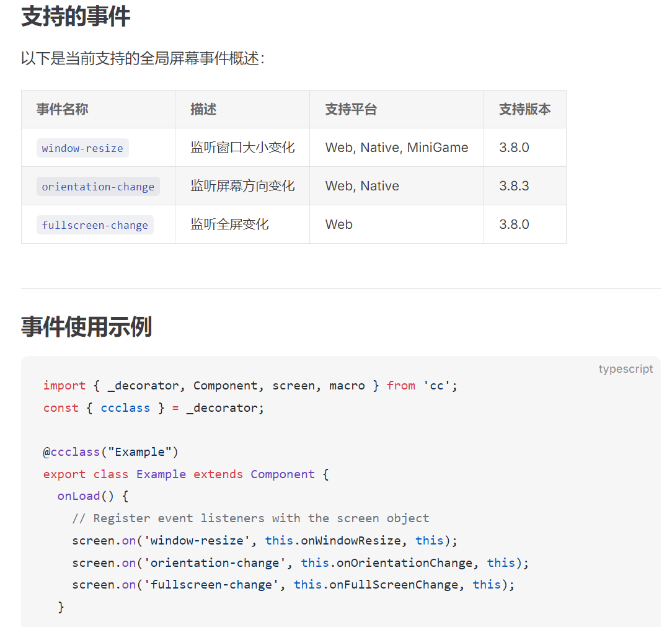The image size is (672, 627).
Task: Click the screen.on('fullscreen-change') code line
Action: point(293,585)
